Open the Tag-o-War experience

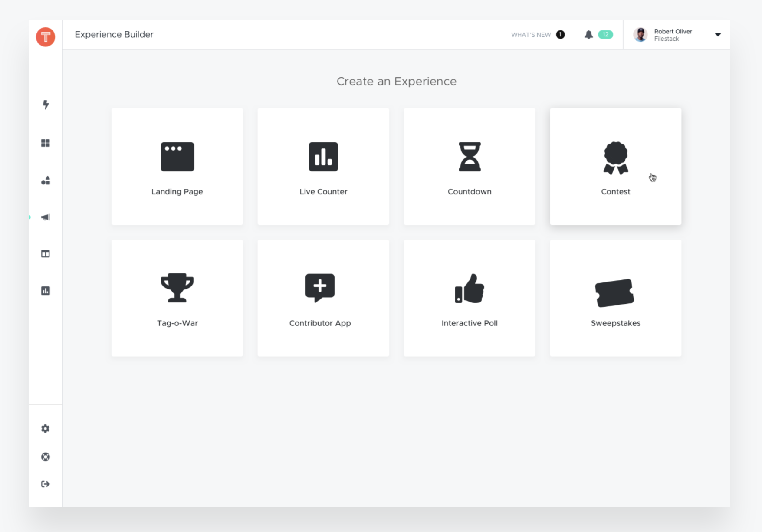click(177, 298)
